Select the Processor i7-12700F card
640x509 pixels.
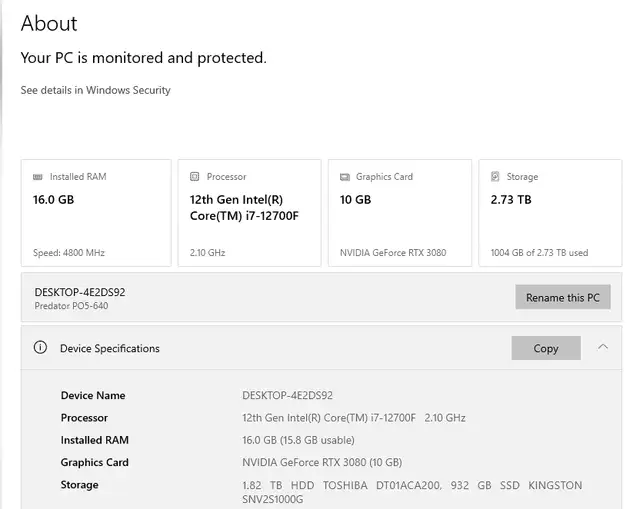click(249, 213)
